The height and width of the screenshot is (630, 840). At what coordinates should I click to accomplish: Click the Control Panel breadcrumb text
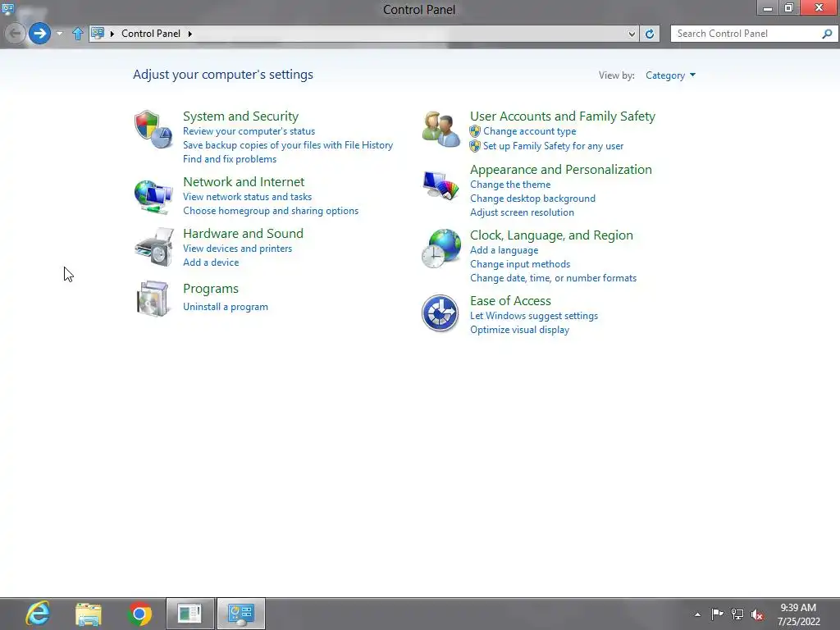151,33
